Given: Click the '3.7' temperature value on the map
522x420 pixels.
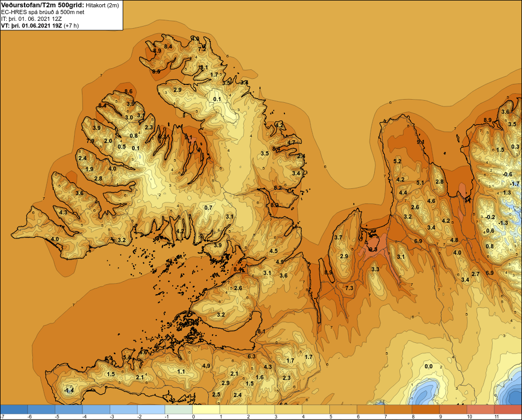Looking at the screenshot, I should point(338,237).
